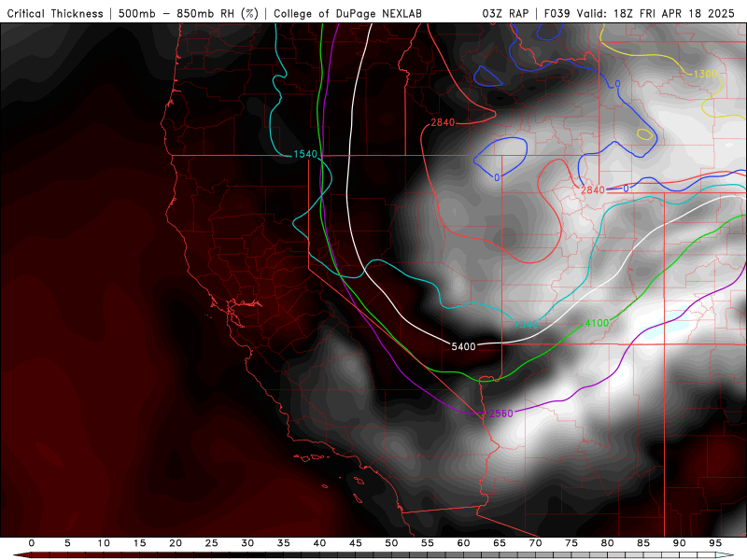Click colorbar tick label 10
The width and height of the screenshot is (747, 560).
[104, 543]
